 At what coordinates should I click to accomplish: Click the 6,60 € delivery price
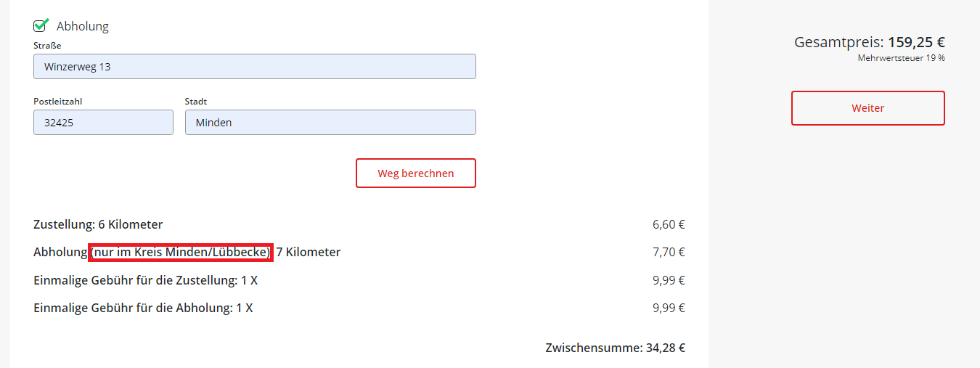click(x=669, y=224)
